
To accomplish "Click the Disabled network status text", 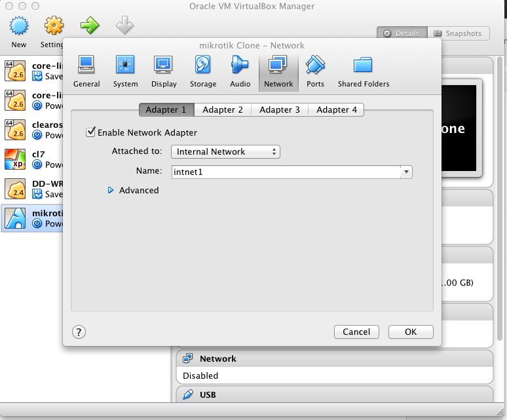I will [200, 375].
